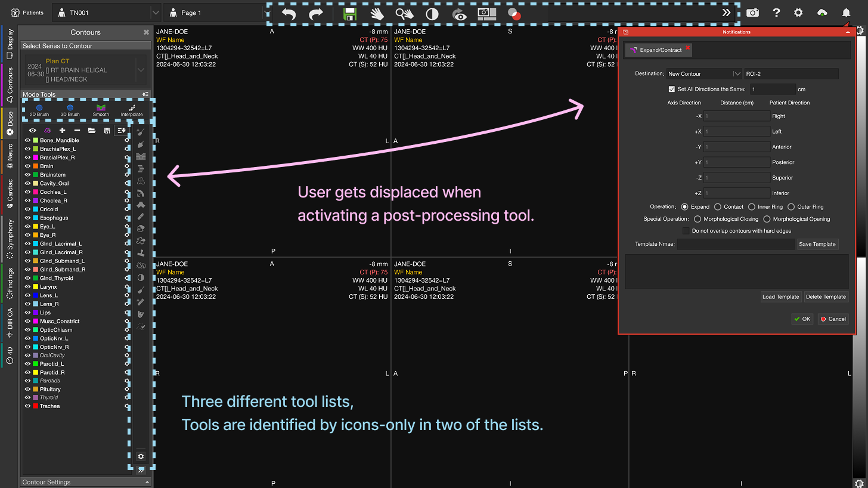
Task: Hide the Brainstem contour visibility
Action: click(27, 175)
